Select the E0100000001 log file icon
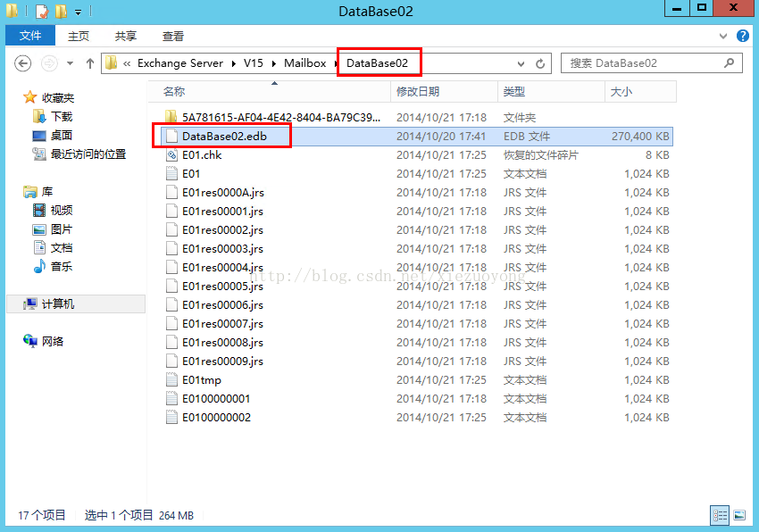The height and width of the screenshot is (532, 759). [171, 399]
